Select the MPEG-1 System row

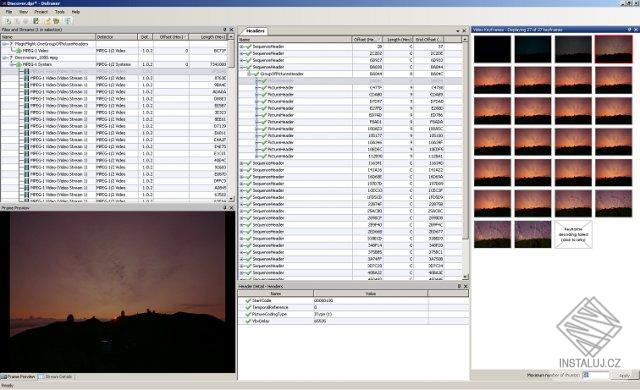point(114,64)
